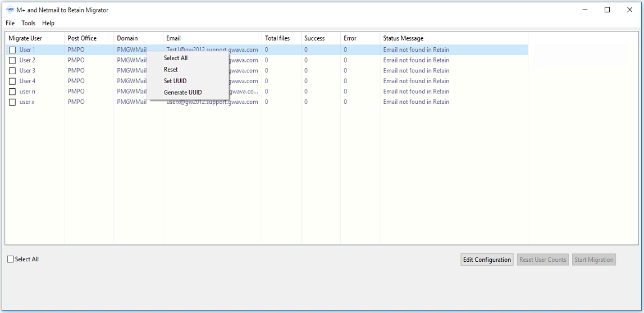Image resolution: width=644 pixels, height=313 pixels.
Task: Click status message in the user n row
Action: point(416,91)
